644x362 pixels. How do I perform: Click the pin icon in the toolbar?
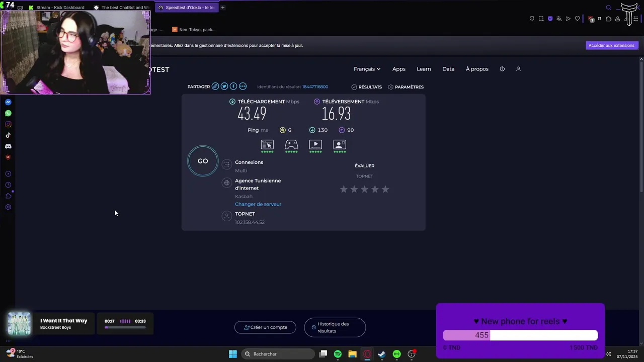(x=532, y=19)
